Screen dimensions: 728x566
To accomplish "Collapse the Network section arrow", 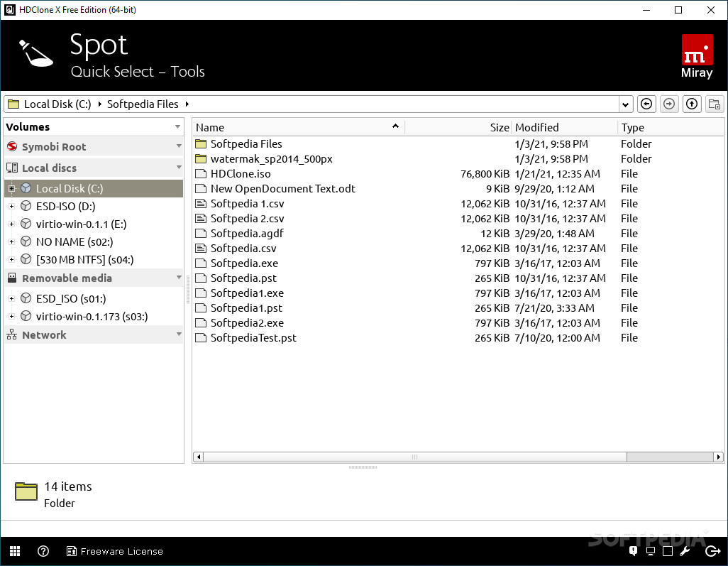I will (x=179, y=334).
